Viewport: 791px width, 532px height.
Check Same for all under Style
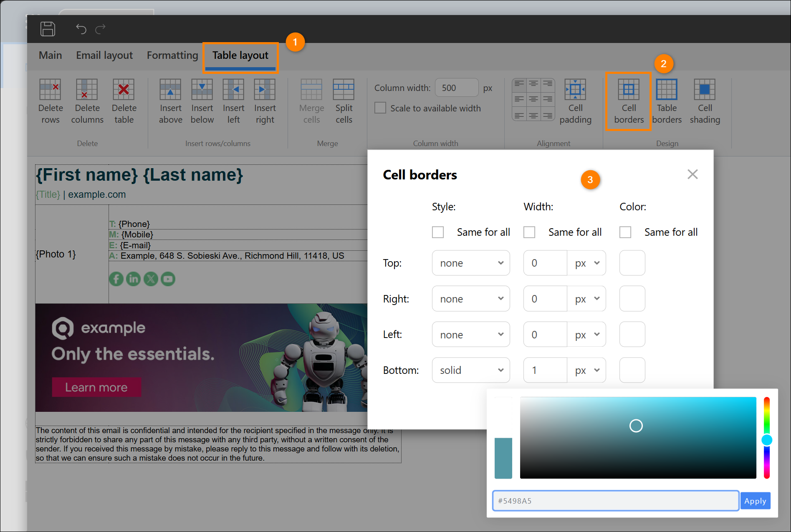pyautogui.click(x=438, y=232)
